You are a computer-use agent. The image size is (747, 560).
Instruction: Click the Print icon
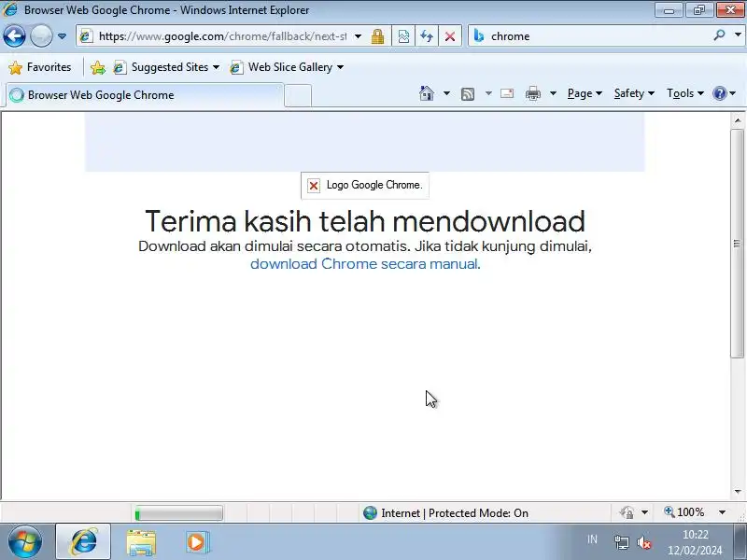tap(532, 93)
